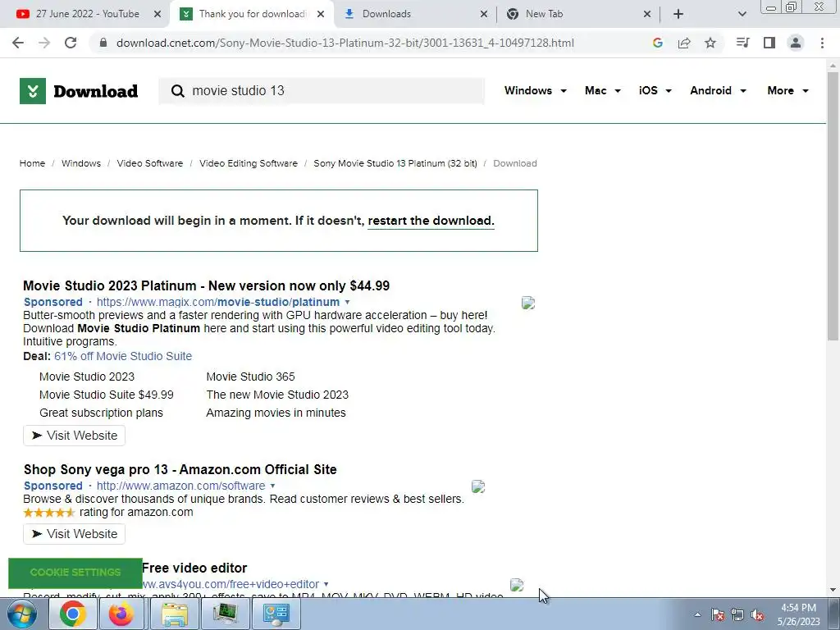Open the media control icon
This screenshot has width=840, height=630.
pyautogui.click(x=742, y=43)
